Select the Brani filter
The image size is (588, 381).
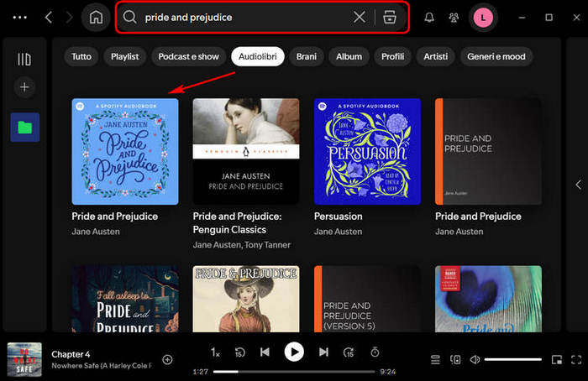pyautogui.click(x=307, y=56)
